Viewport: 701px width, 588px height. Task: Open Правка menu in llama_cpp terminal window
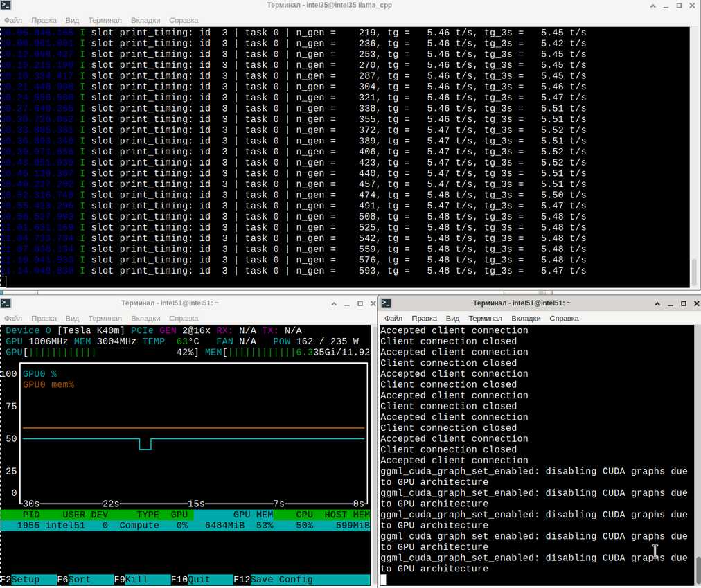[x=44, y=20]
